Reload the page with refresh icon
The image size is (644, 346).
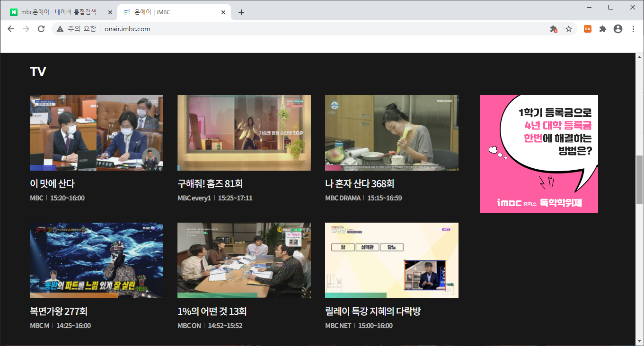pos(41,29)
